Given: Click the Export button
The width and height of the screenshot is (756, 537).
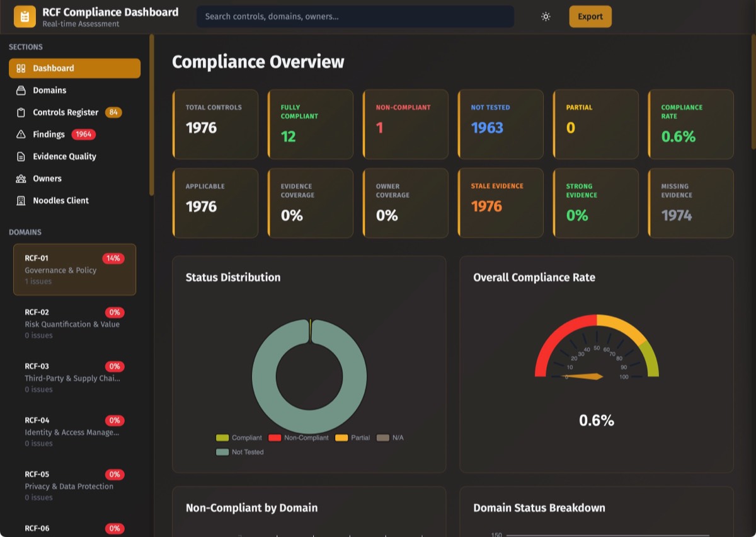Looking at the screenshot, I should click(590, 17).
